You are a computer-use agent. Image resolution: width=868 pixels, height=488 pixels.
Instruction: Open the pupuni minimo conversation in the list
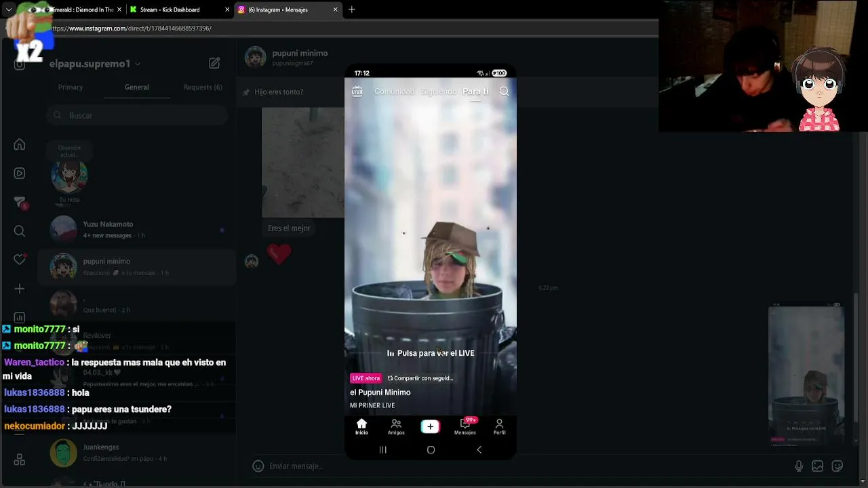tap(136, 266)
